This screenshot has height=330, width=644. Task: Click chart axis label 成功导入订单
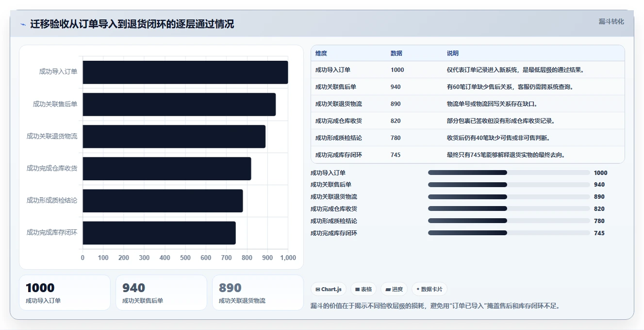pos(58,72)
